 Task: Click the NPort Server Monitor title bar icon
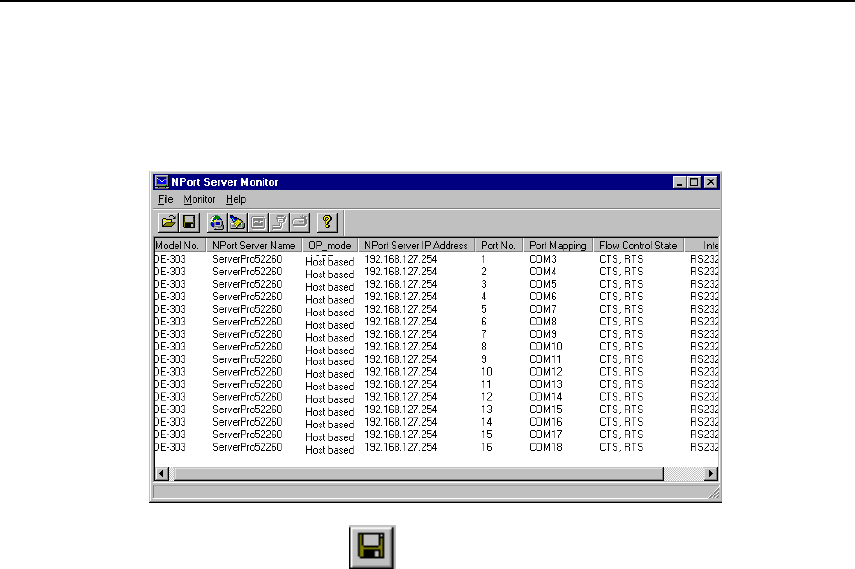(161, 182)
